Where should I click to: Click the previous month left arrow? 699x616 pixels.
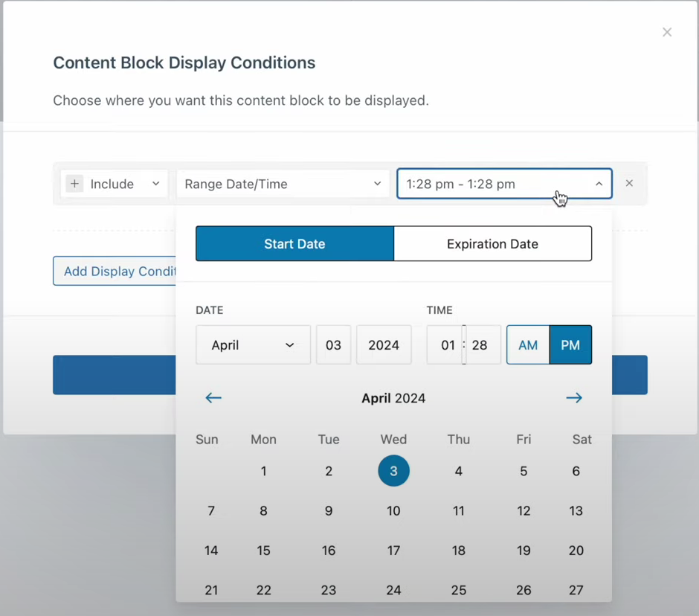click(x=213, y=398)
